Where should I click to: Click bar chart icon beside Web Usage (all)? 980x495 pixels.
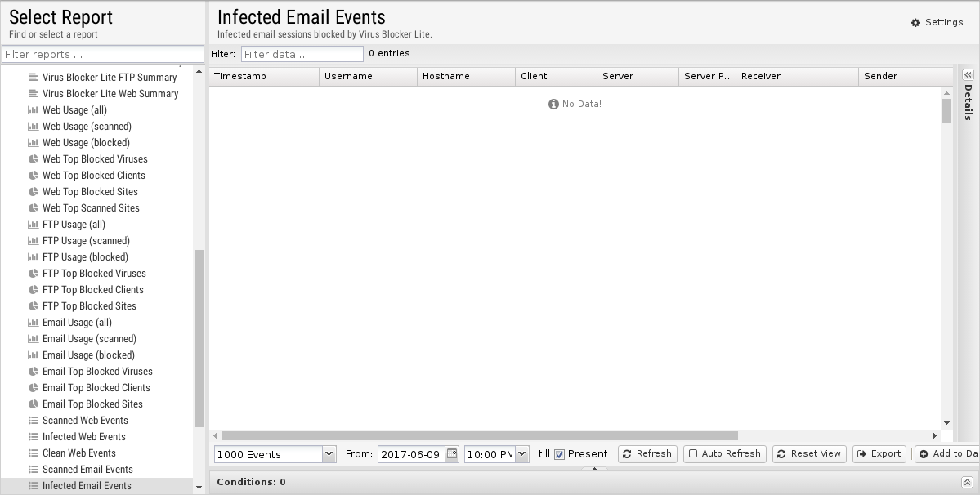34,109
